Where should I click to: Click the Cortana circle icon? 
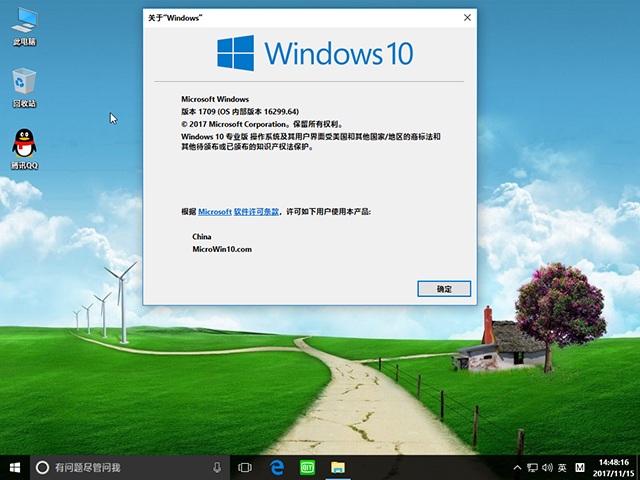coord(42,467)
